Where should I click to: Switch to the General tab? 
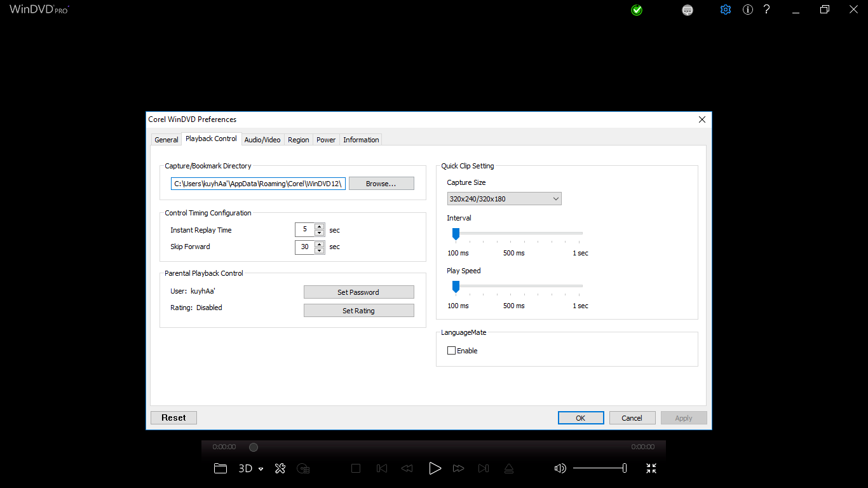tap(166, 140)
